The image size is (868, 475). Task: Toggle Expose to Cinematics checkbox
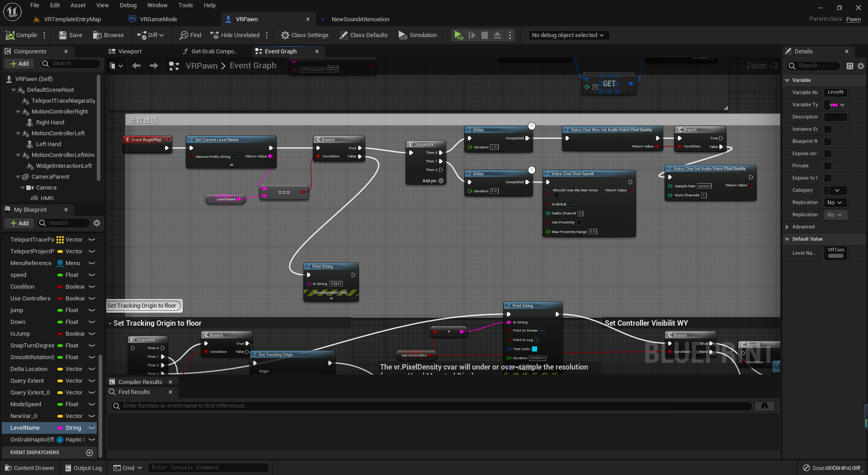[828, 178]
